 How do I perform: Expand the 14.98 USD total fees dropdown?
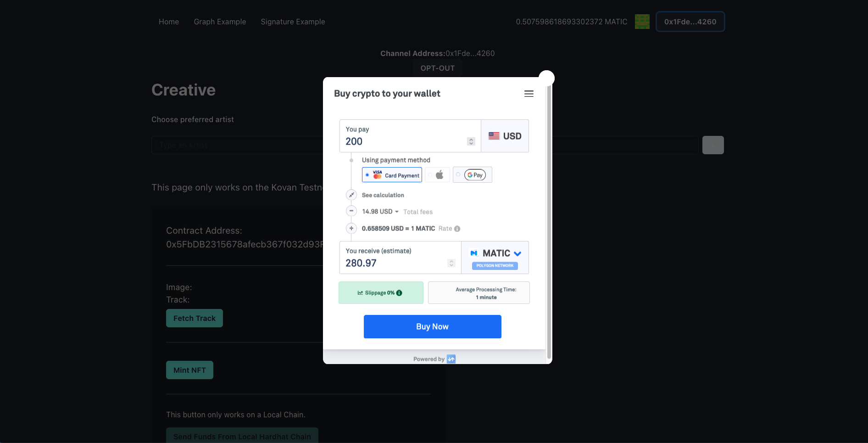click(380, 212)
